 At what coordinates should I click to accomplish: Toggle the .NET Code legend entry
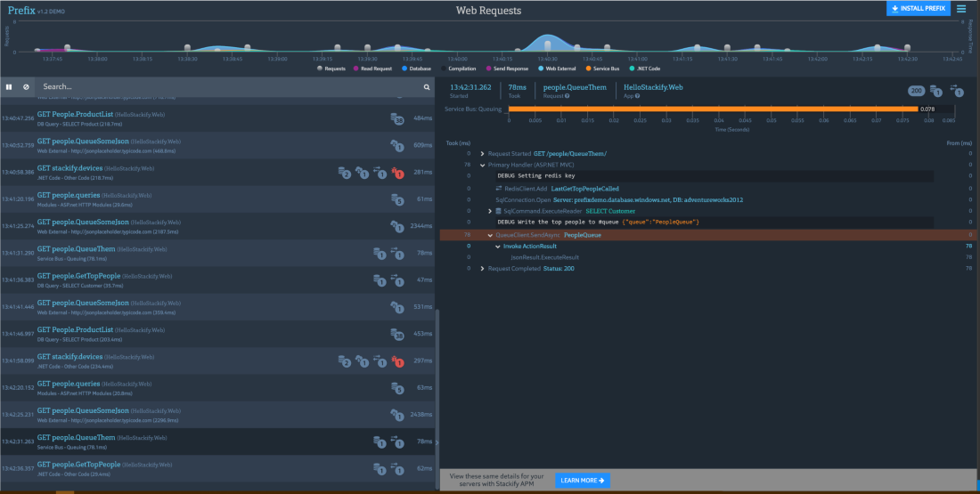(644, 69)
